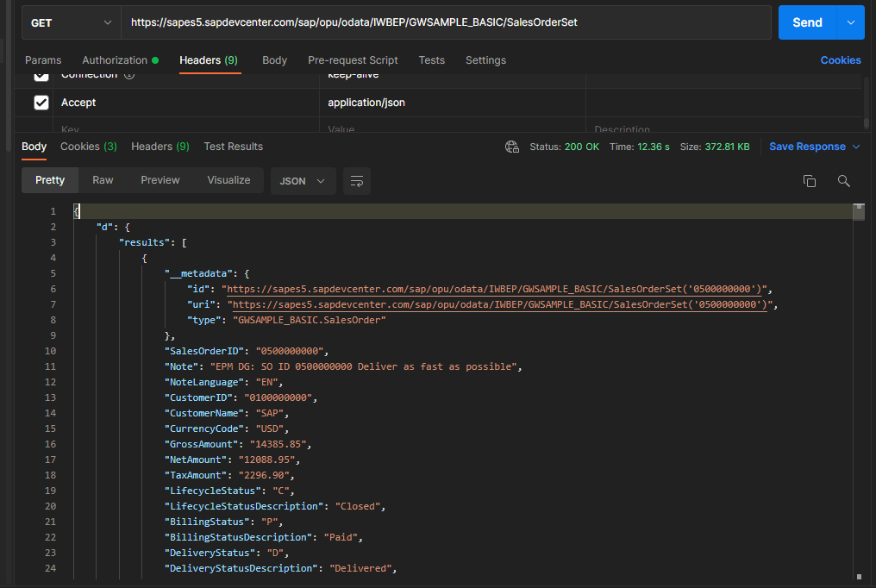Click line number 12 in the gutter
Viewport: 876px width, 588px height.
pos(50,383)
